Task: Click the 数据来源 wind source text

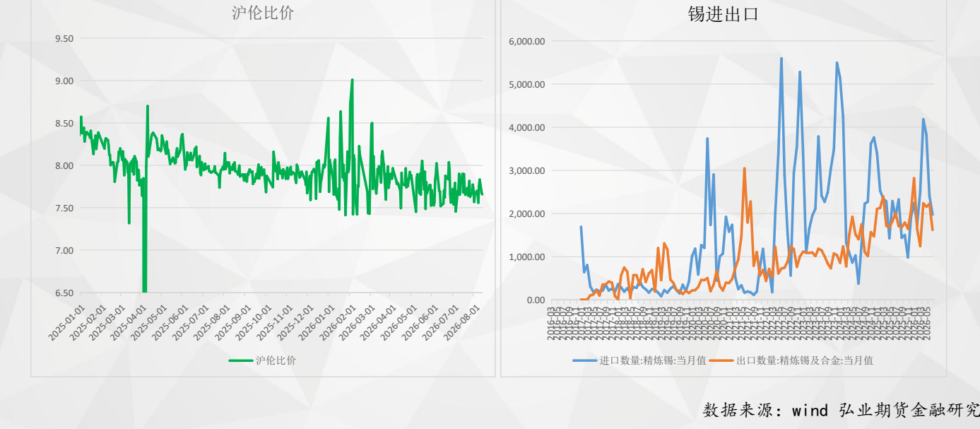Action: pyautogui.click(x=842, y=410)
